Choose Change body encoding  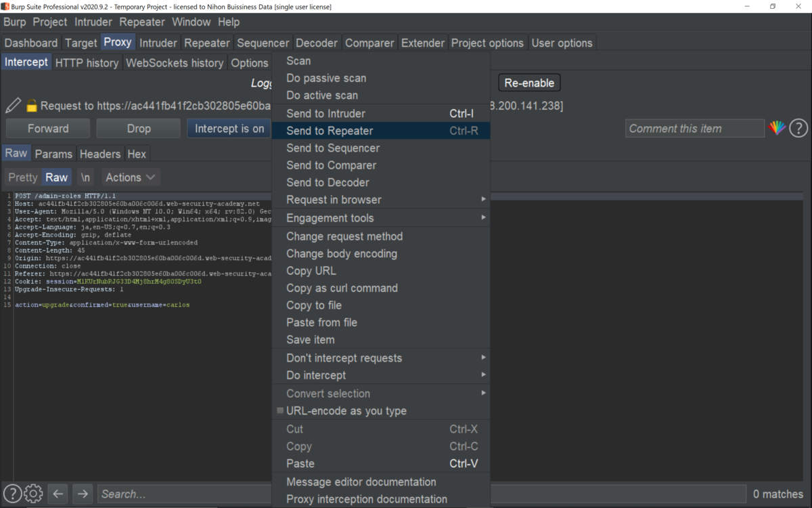(380, 254)
